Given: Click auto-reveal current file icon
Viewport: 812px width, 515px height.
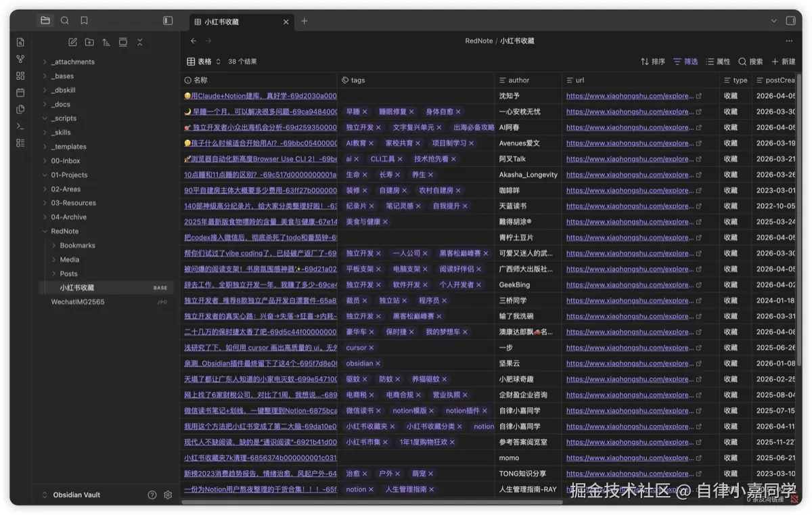Looking at the screenshot, I should point(123,42).
